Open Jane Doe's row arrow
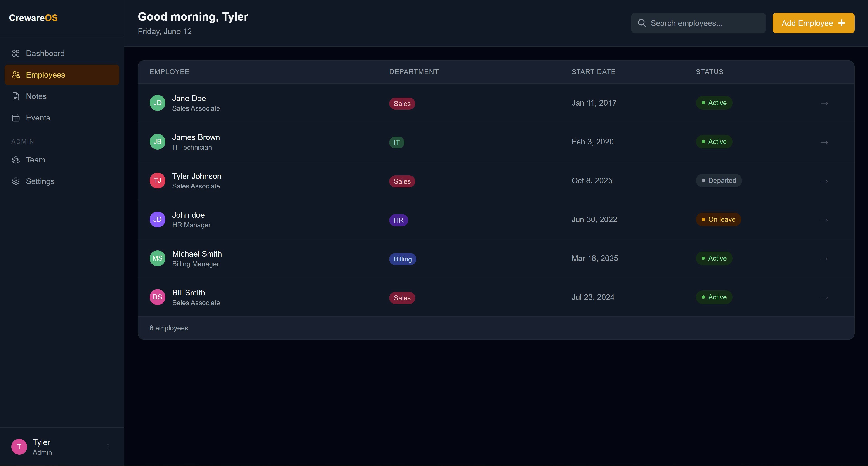 824,103
